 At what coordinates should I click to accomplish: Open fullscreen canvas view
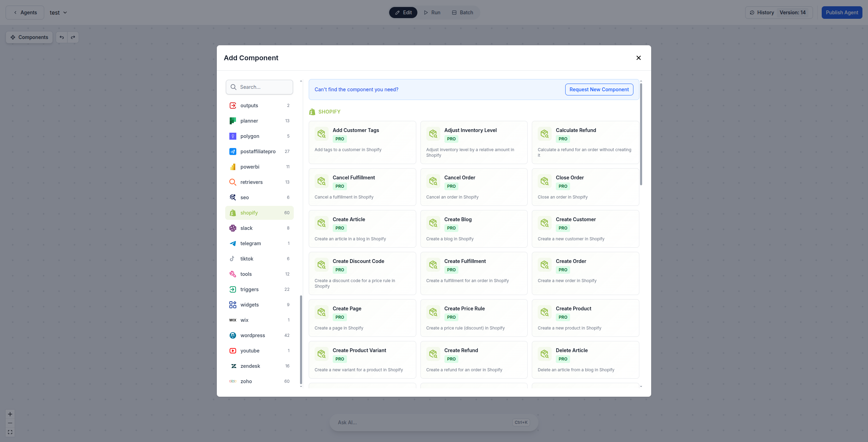10,432
